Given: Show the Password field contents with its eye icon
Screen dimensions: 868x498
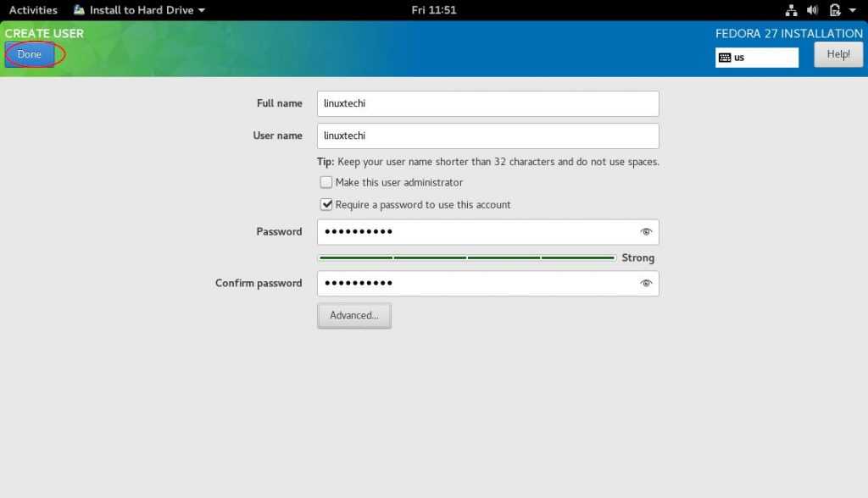Looking at the screenshot, I should (x=646, y=232).
